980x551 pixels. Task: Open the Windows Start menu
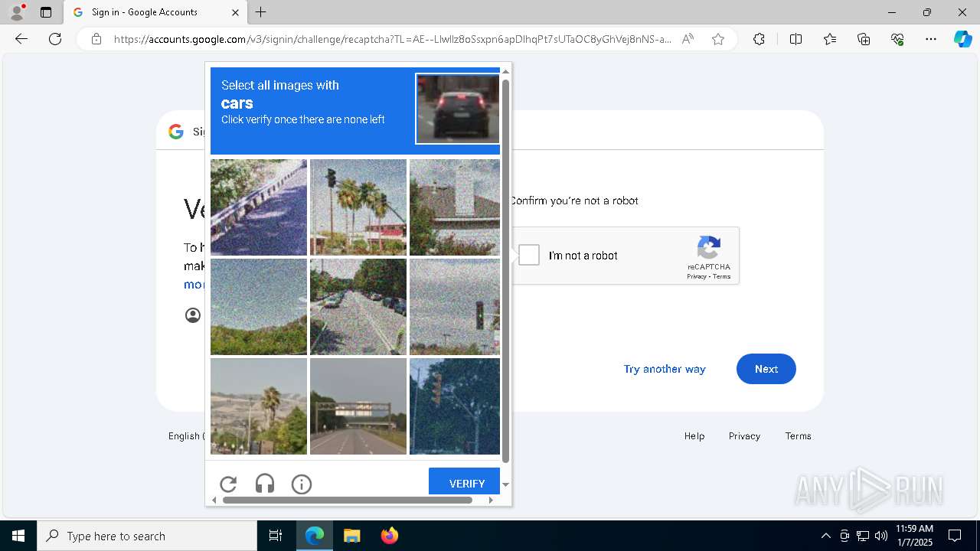point(18,536)
